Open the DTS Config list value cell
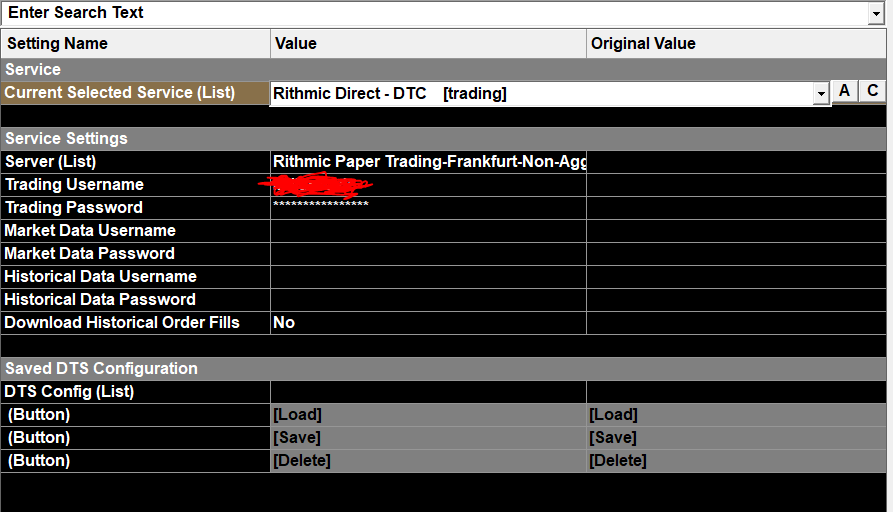Screen dimensions: 893x512 pyautogui.click(x=428, y=392)
